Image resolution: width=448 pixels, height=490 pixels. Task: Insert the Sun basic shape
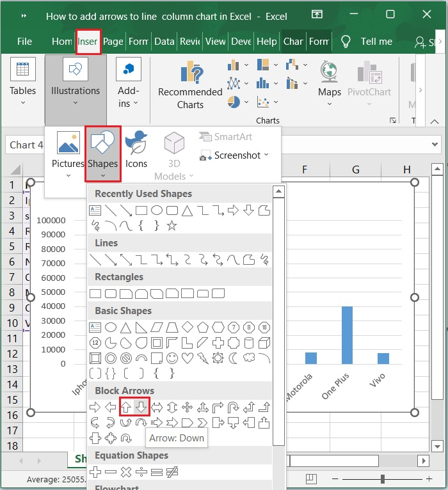tap(218, 358)
